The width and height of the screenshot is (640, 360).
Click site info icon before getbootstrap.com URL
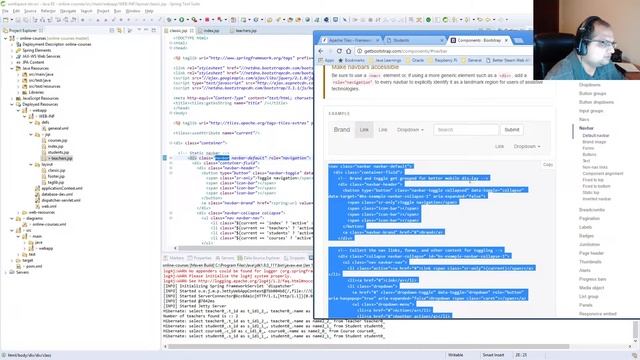click(360, 51)
